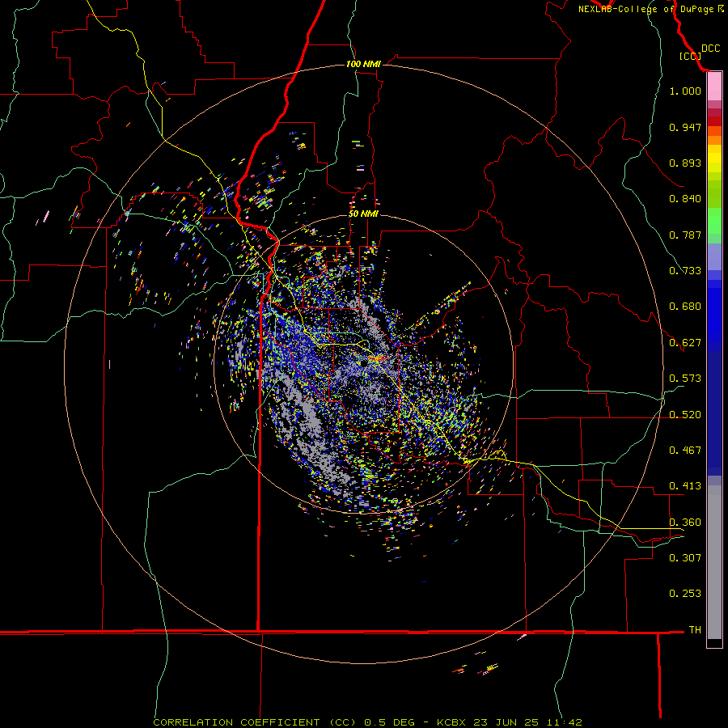Screen dimensions: 728x728
Task: Click the 0.360 scale value
Action: 685,523
